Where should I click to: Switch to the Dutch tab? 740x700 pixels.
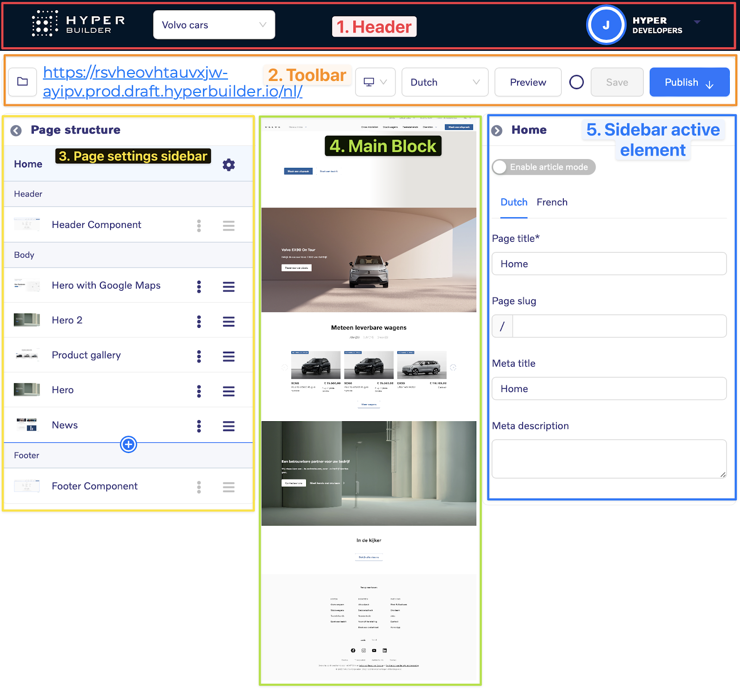pyautogui.click(x=514, y=202)
